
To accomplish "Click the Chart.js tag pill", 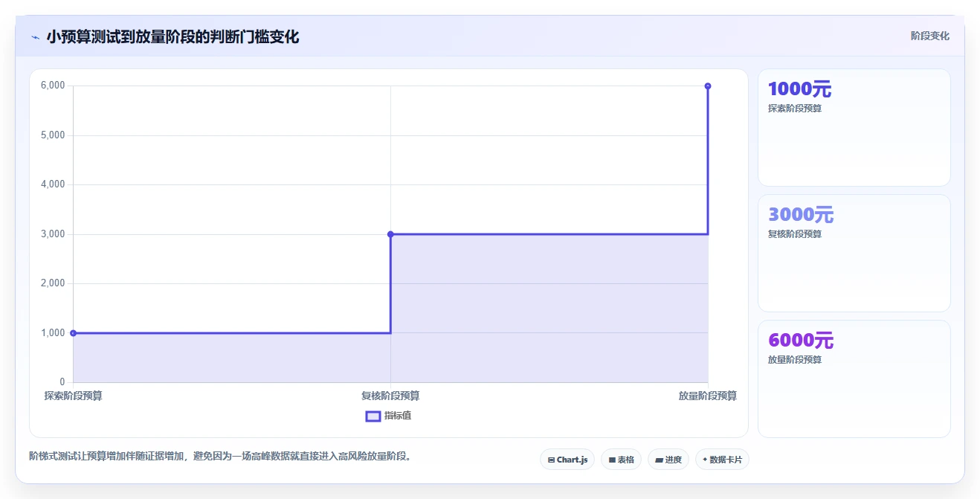I will pyautogui.click(x=567, y=460).
